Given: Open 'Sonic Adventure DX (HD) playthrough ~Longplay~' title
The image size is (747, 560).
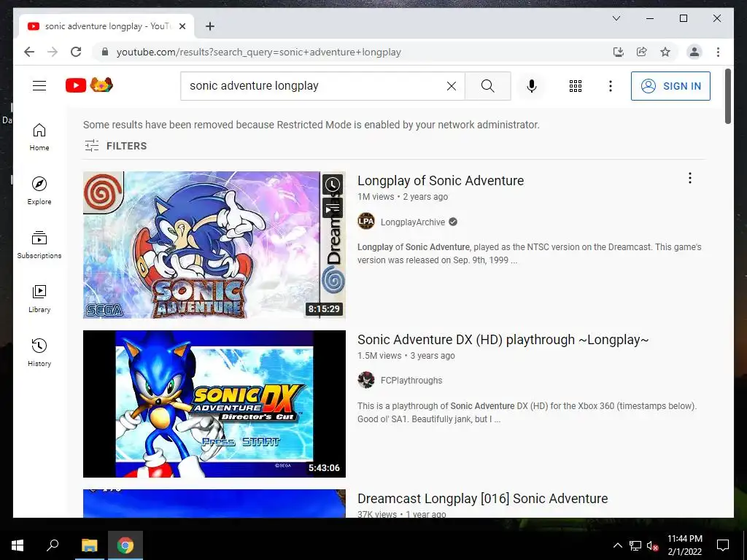Looking at the screenshot, I should click(x=503, y=340).
